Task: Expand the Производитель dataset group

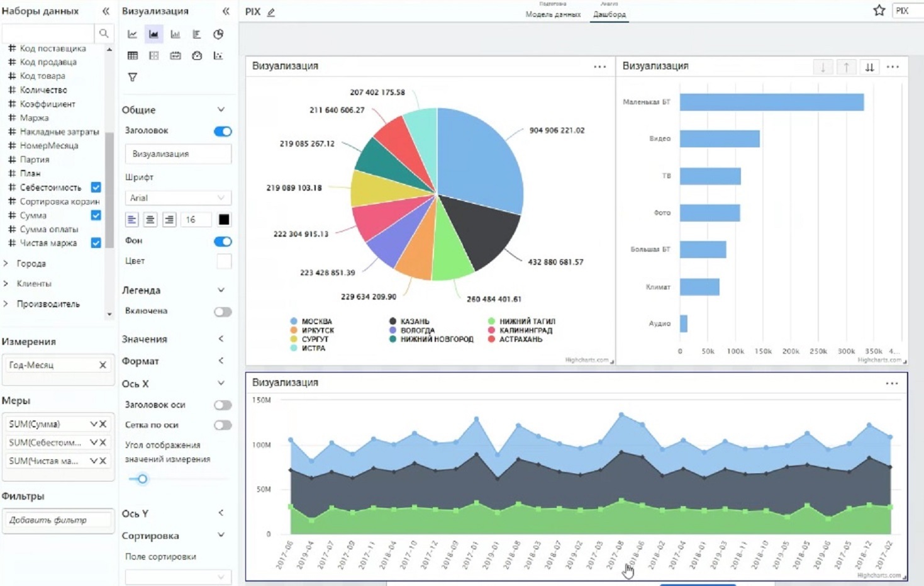Action: click(6, 303)
